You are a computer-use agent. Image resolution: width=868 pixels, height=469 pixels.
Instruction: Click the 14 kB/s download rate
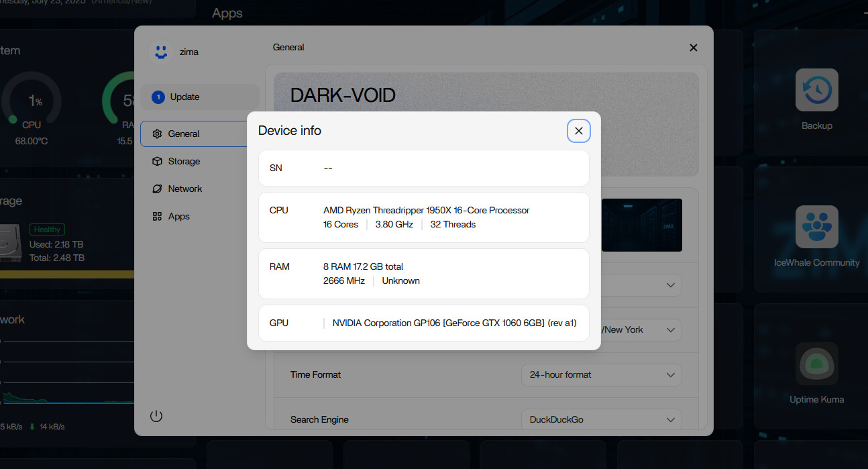52,426
